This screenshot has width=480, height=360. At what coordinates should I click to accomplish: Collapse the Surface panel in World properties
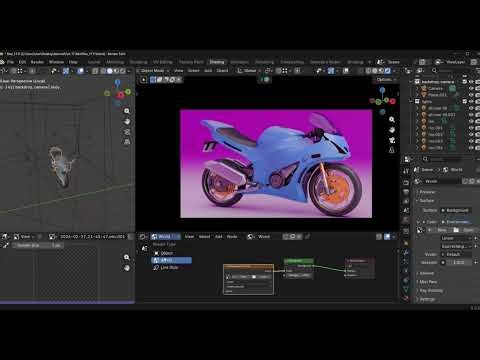coord(427,201)
